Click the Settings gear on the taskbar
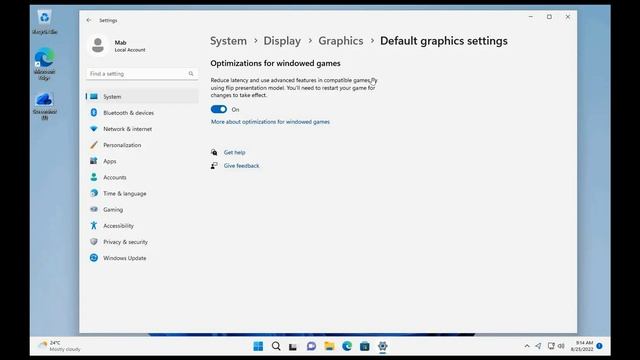This screenshot has height=360, width=640. tap(382, 346)
